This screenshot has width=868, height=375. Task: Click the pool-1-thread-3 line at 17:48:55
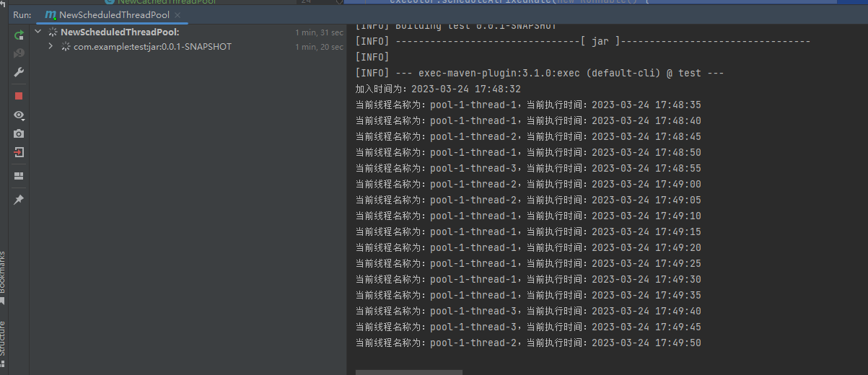[528, 168]
